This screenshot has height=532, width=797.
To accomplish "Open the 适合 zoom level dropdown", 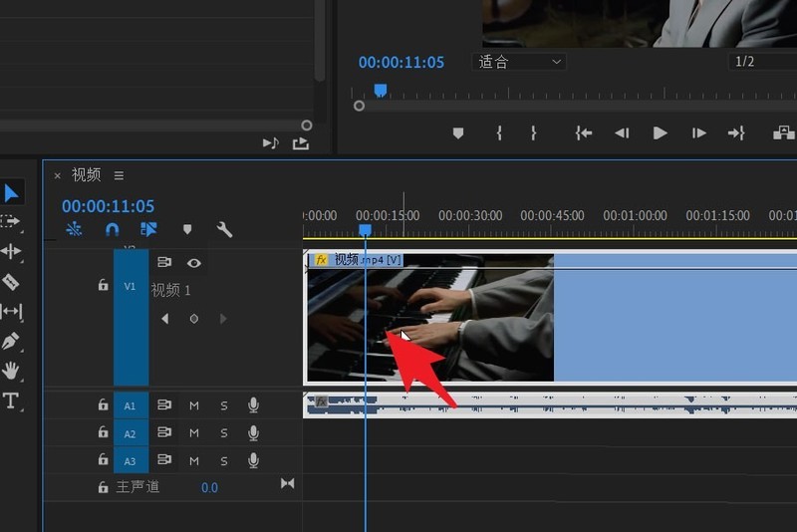I will [x=519, y=62].
